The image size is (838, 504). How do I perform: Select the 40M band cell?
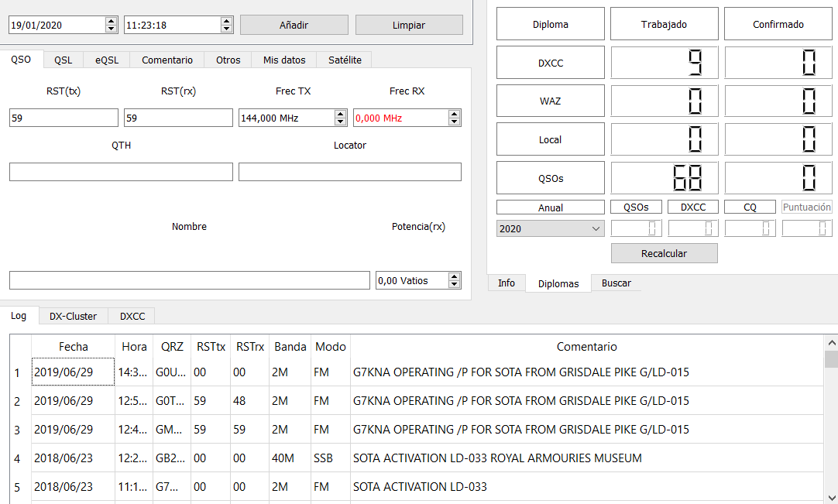[x=290, y=458]
